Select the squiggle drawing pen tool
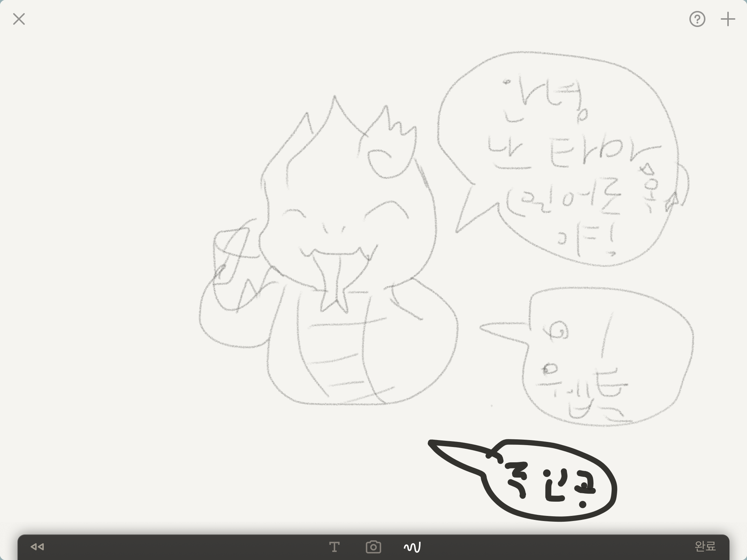The height and width of the screenshot is (560, 747). click(x=412, y=547)
